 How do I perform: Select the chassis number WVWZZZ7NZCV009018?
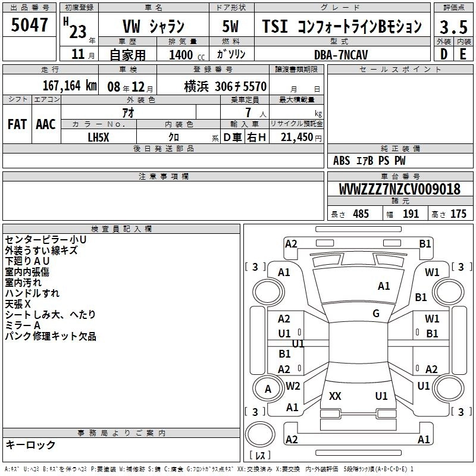[x=399, y=189]
